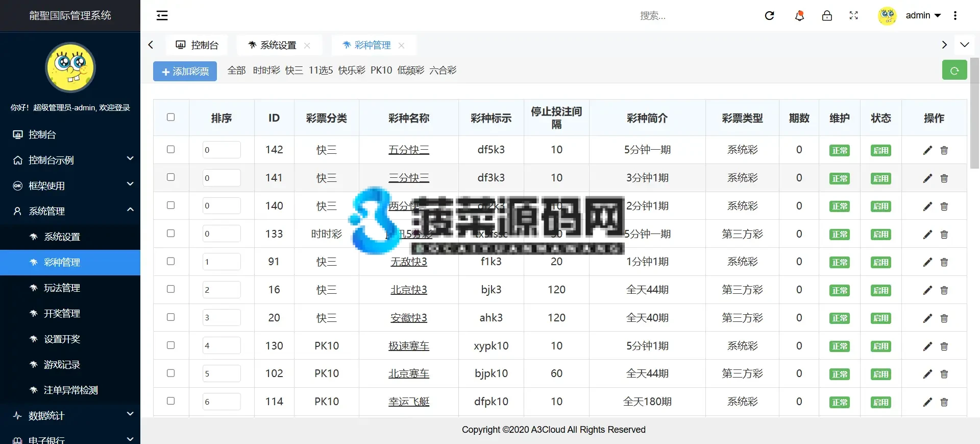This screenshot has width=980, height=444.
Task: Open 开奖管理 in the sidebar
Action: point(62,313)
